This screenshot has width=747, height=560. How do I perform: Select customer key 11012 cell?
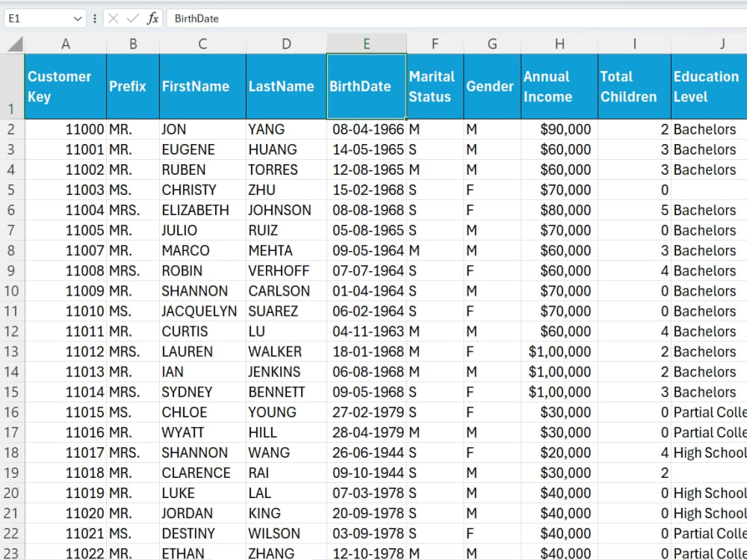(65, 352)
